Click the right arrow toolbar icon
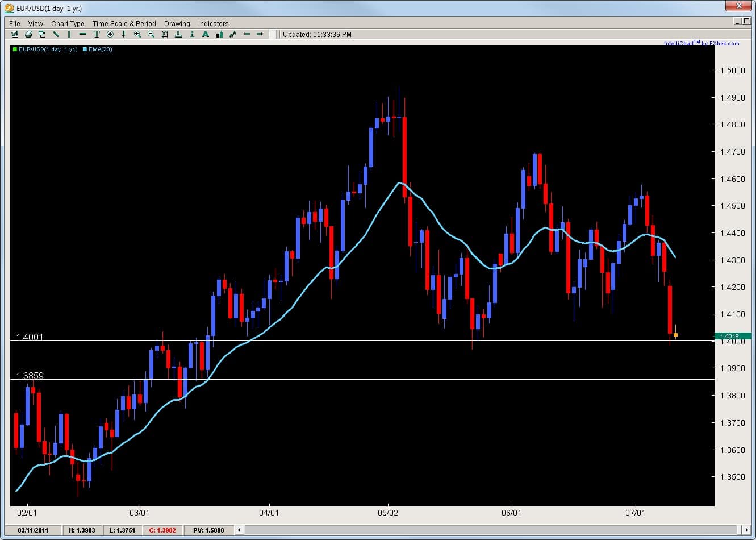 [x=260, y=34]
